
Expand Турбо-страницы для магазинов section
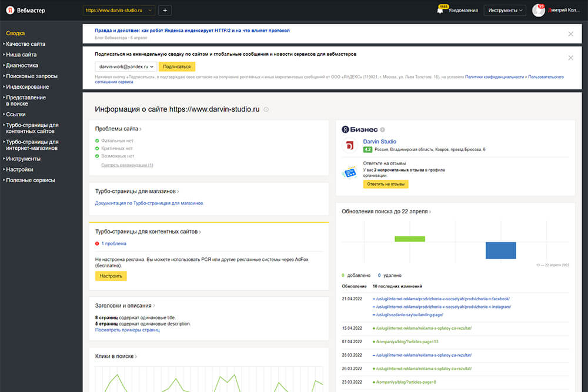[x=137, y=191]
